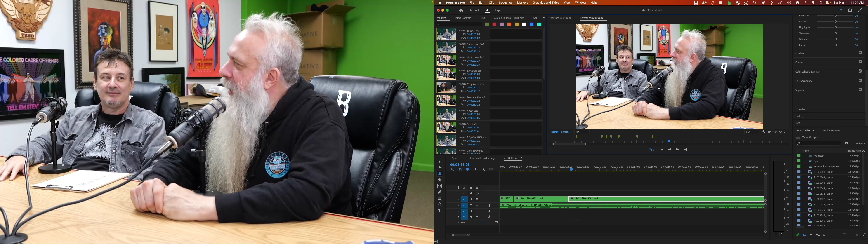Image resolution: width=868 pixels, height=244 pixels.
Task: Expand the hidden panel tabs chevron
Action: 543,18
